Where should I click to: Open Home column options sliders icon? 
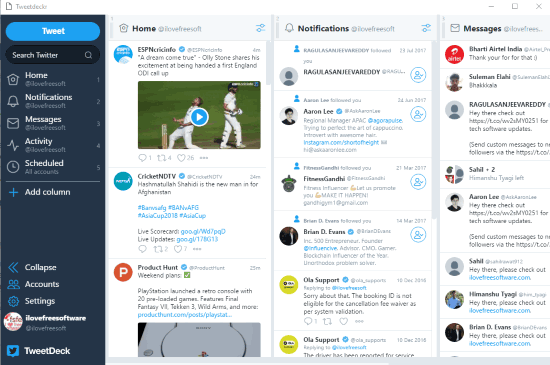point(261,28)
